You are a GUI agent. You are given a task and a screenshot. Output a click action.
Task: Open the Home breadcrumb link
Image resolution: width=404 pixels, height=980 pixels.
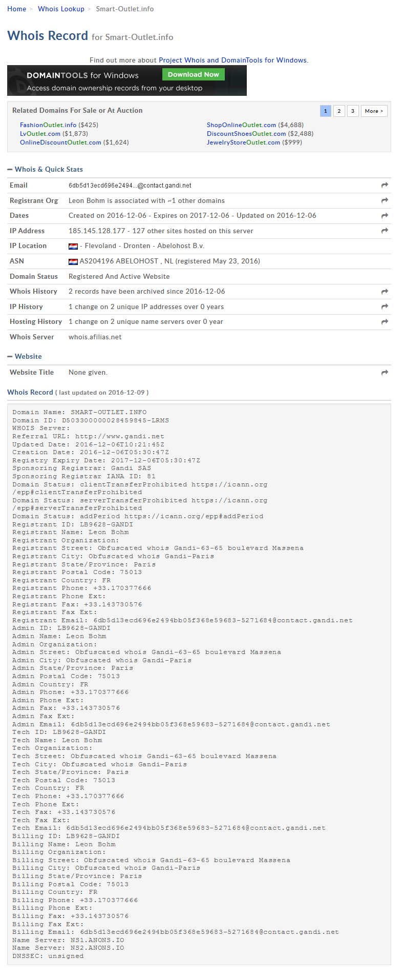pos(16,9)
